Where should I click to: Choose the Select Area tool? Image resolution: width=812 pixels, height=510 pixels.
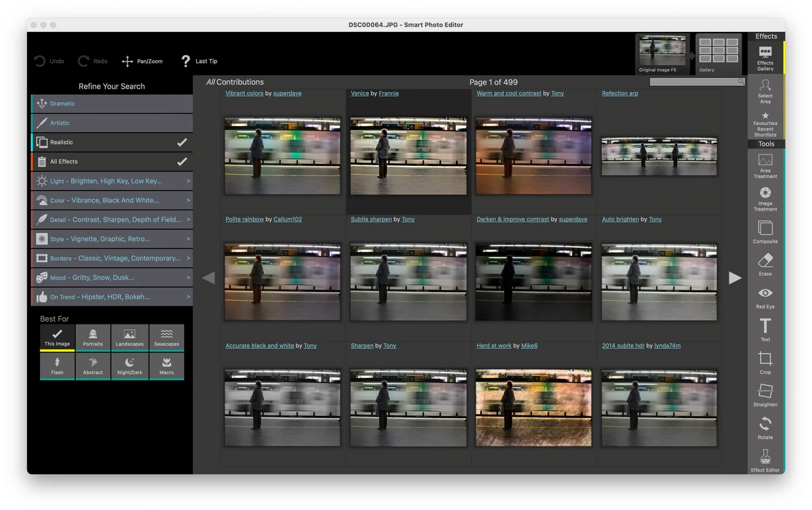tap(765, 91)
